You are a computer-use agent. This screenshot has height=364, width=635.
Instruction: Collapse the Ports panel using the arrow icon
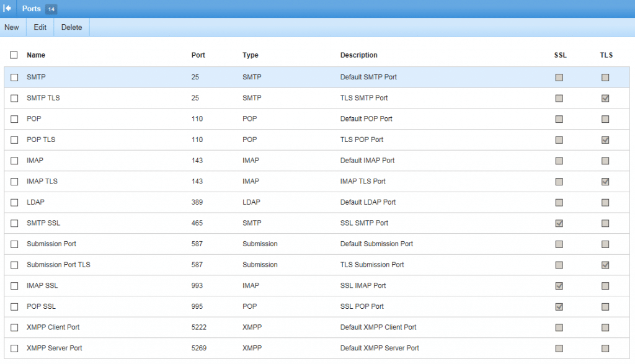(7, 8)
